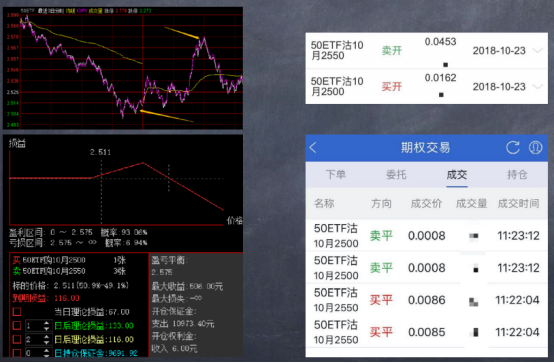Decrease the day stepper showing 2

[x=46, y=342]
